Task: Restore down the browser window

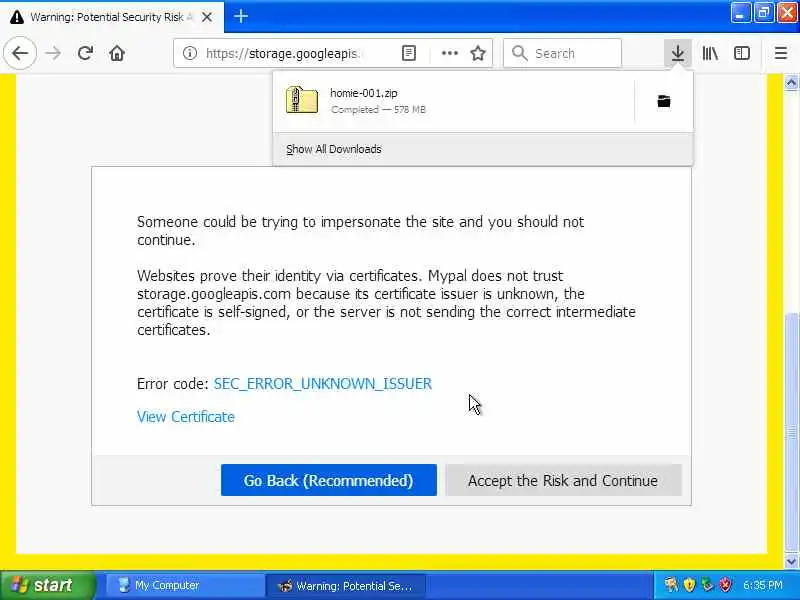Action: click(763, 13)
